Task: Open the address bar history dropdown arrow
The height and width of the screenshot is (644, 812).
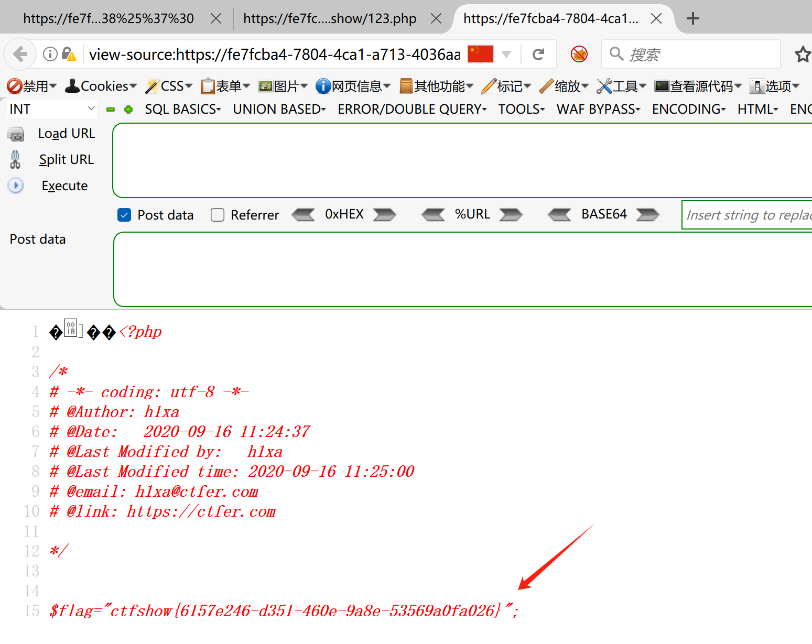Action: (x=506, y=54)
